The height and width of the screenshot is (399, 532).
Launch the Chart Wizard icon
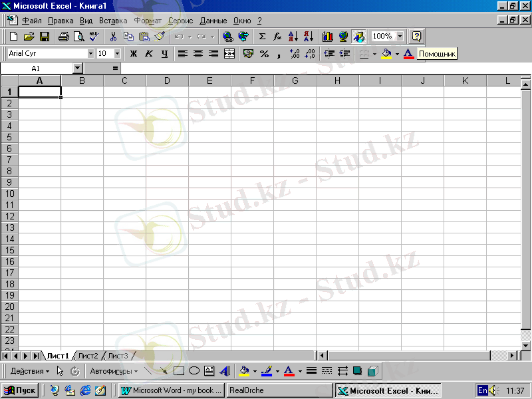327,37
